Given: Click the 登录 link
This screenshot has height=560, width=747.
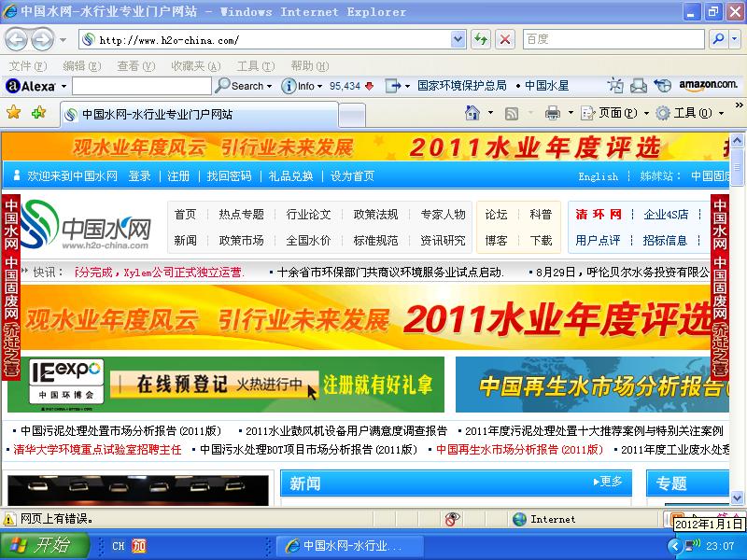Looking at the screenshot, I should pyautogui.click(x=139, y=176).
